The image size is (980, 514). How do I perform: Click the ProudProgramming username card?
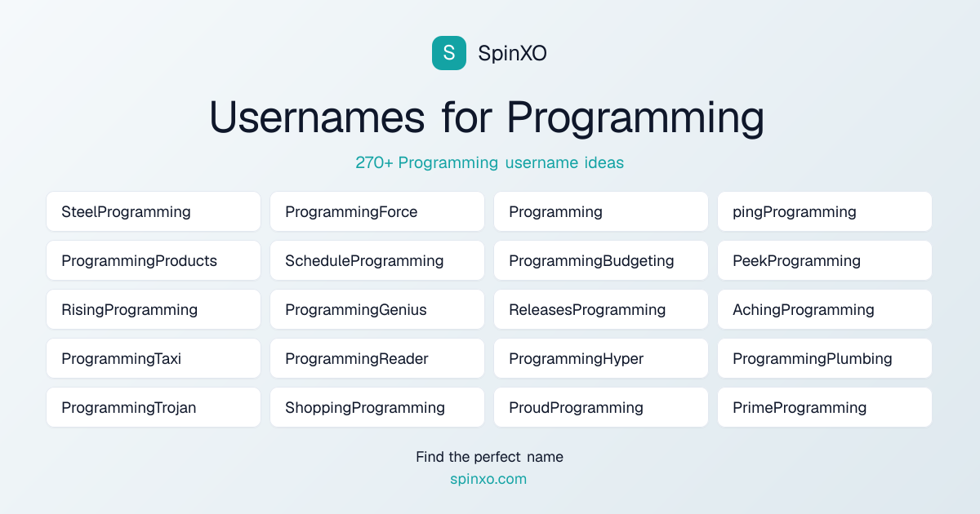point(601,407)
